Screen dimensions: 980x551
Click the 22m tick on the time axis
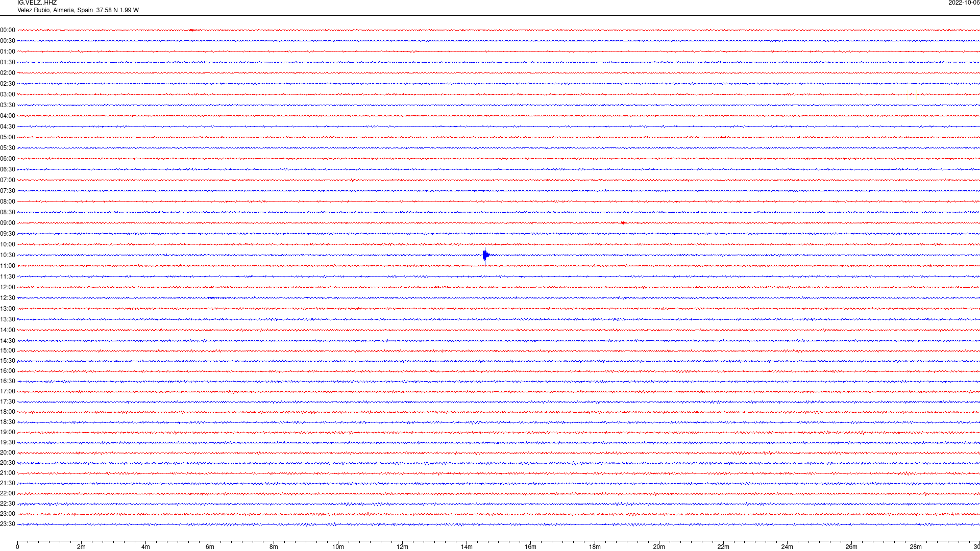pyautogui.click(x=723, y=546)
